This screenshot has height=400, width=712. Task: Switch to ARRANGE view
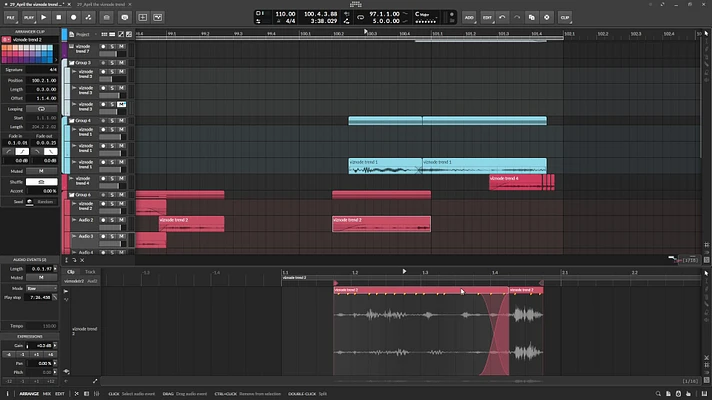coord(29,394)
